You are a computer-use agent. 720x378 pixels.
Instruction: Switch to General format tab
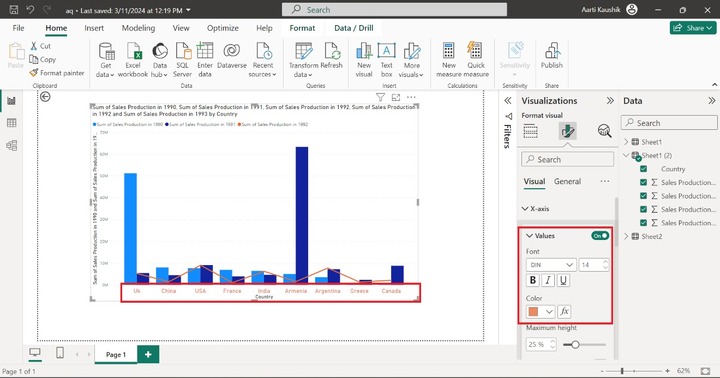coord(568,181)
